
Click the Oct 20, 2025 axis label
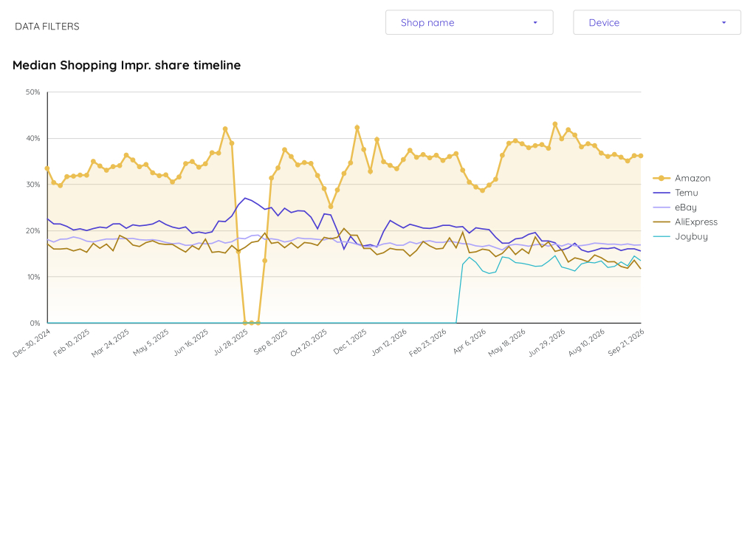pos(309,343)
